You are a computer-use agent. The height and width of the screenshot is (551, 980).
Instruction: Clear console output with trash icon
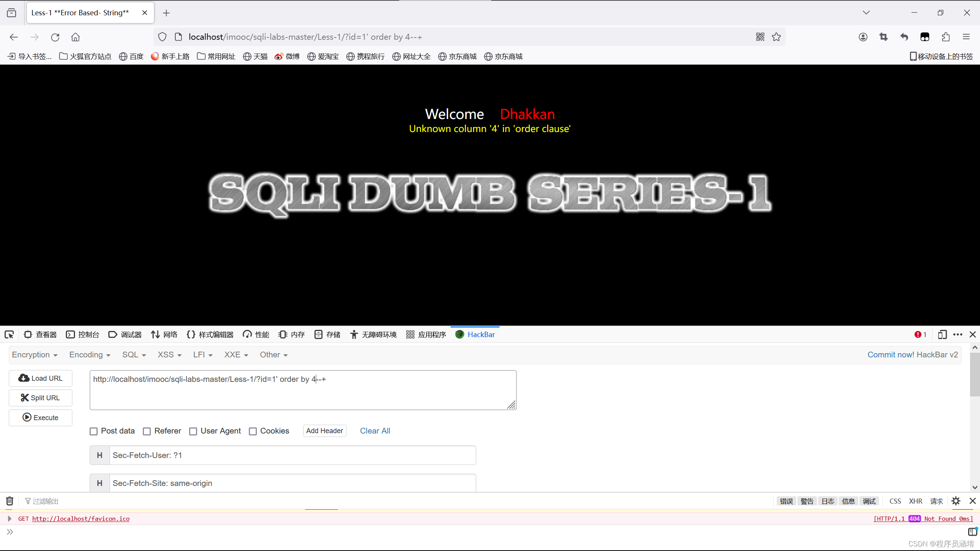10,501
